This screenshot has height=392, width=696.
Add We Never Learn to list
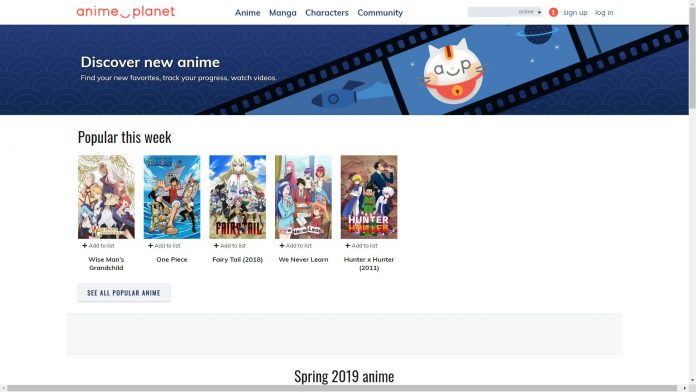(x=295, y=245)
